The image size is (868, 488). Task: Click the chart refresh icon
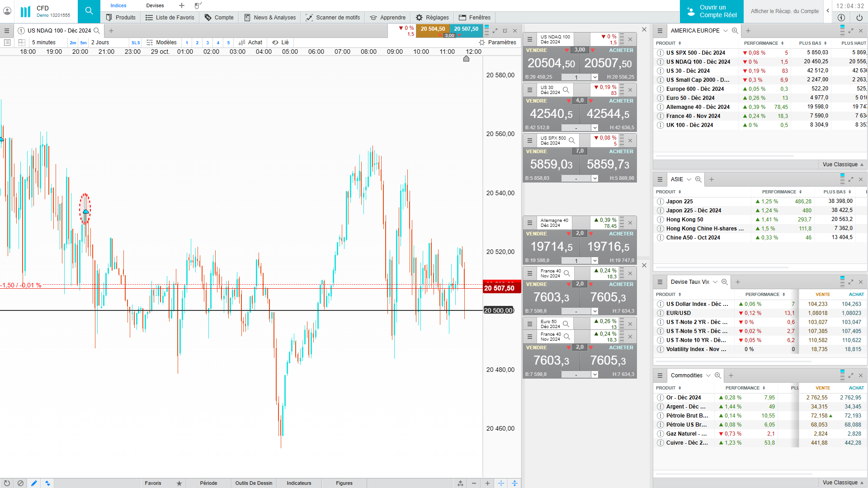click(x=7, y=483)
